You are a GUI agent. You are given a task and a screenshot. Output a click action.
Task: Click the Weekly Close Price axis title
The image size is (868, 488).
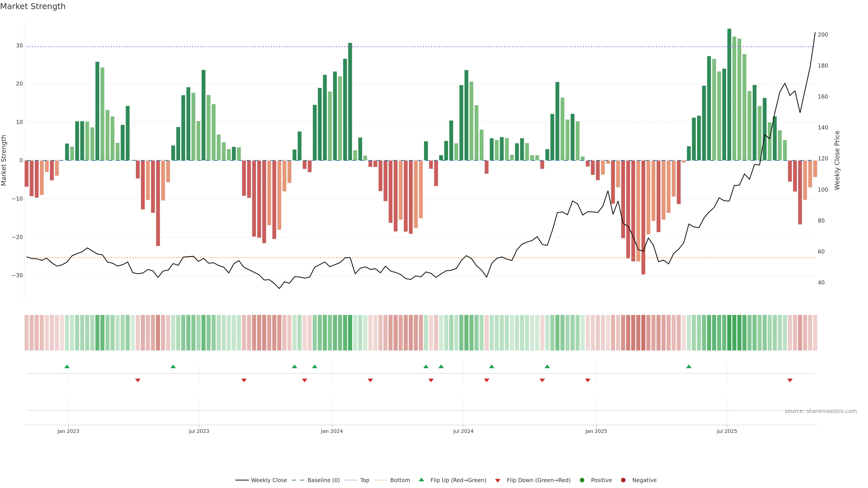[x=837, y=160]
